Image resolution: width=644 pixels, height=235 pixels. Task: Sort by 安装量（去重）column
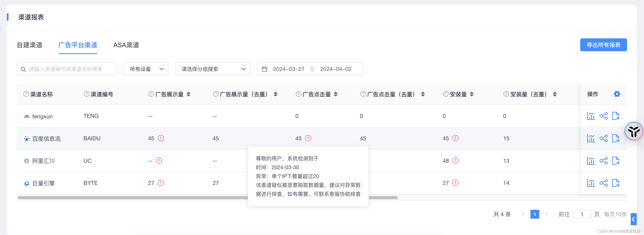554,94
